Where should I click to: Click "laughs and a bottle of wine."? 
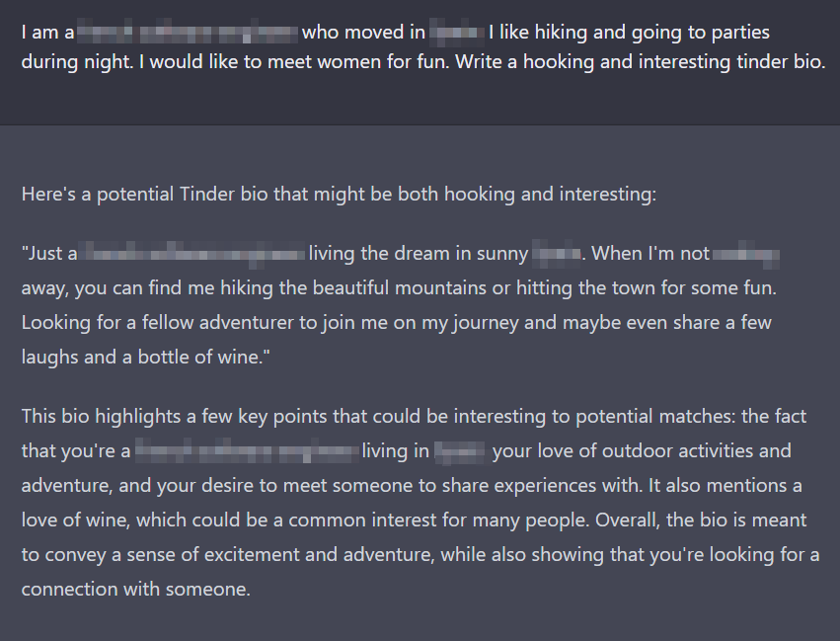tap(146, 357)
